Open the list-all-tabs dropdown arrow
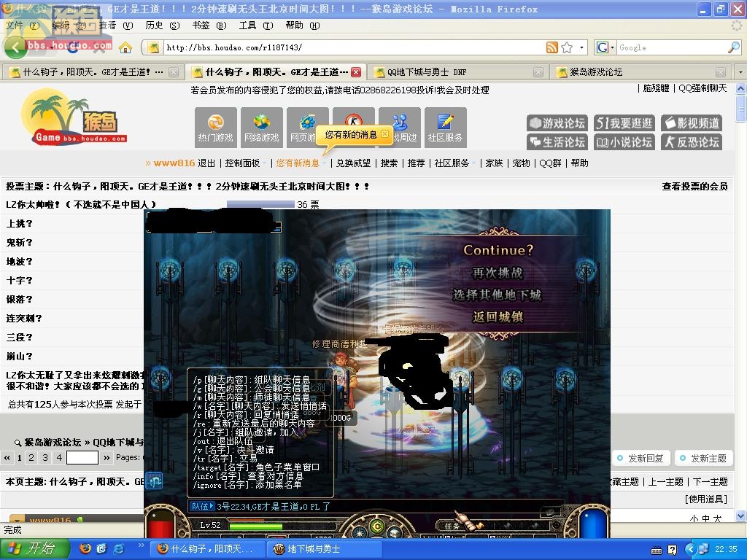The height and width of the screenshot is (560, 747). click(740, 72)
